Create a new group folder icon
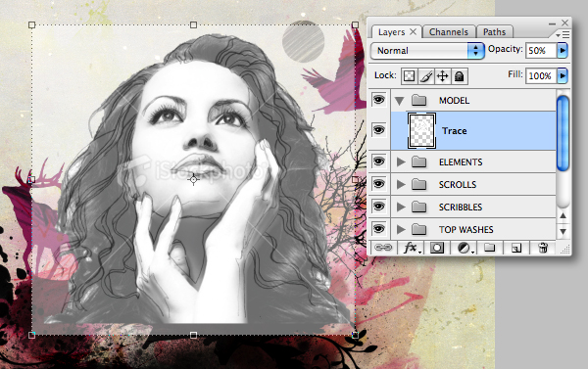The image size is (588, 369). (x=489, y=248)
